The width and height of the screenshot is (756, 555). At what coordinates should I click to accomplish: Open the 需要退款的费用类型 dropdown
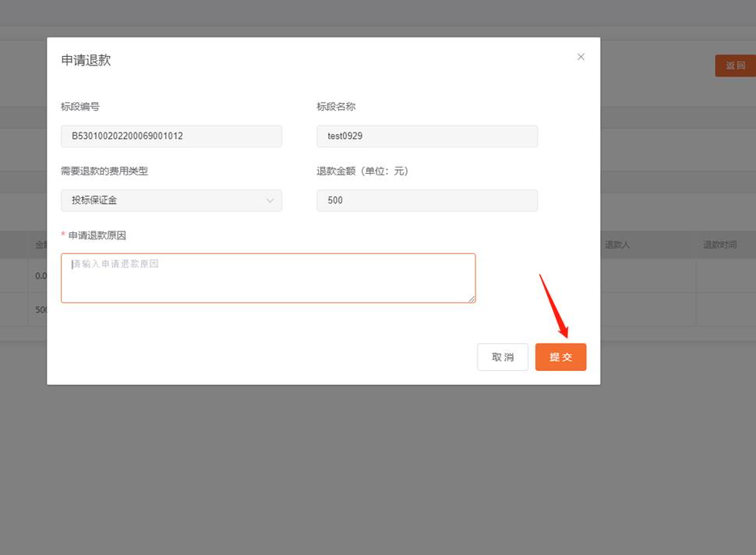pyautogui.click(x=171, y=200)
